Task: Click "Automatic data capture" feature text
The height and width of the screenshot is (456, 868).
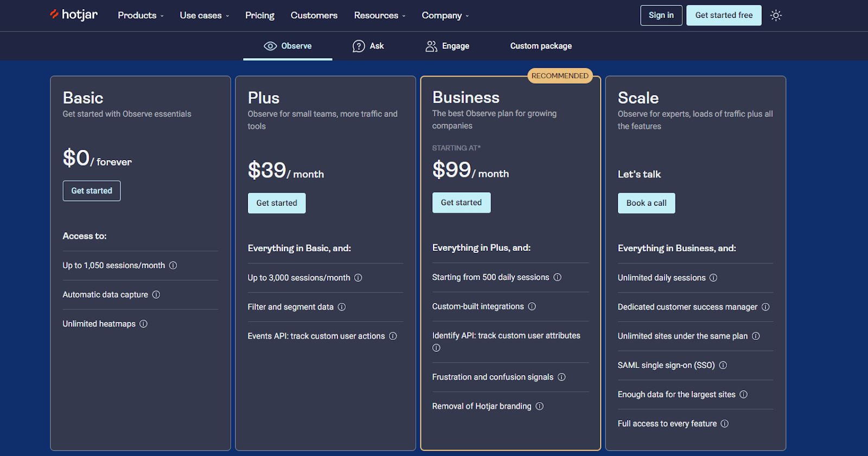Action: pyautogui.click(x=105, y=295)
